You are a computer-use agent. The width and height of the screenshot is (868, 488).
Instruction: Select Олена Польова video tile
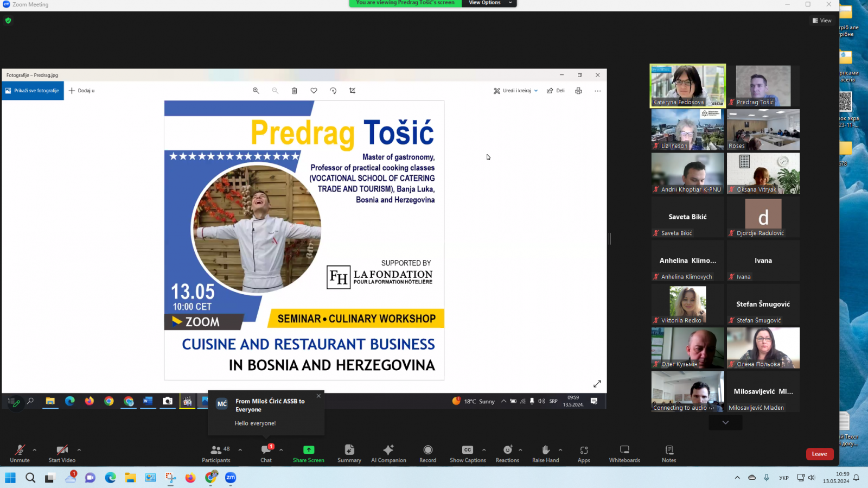tap(763, 348)
